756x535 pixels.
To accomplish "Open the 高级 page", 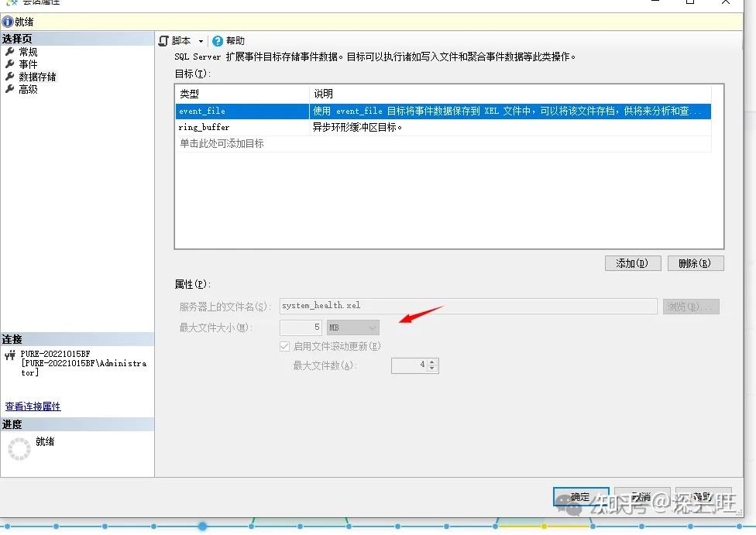I will click(28, 89).
